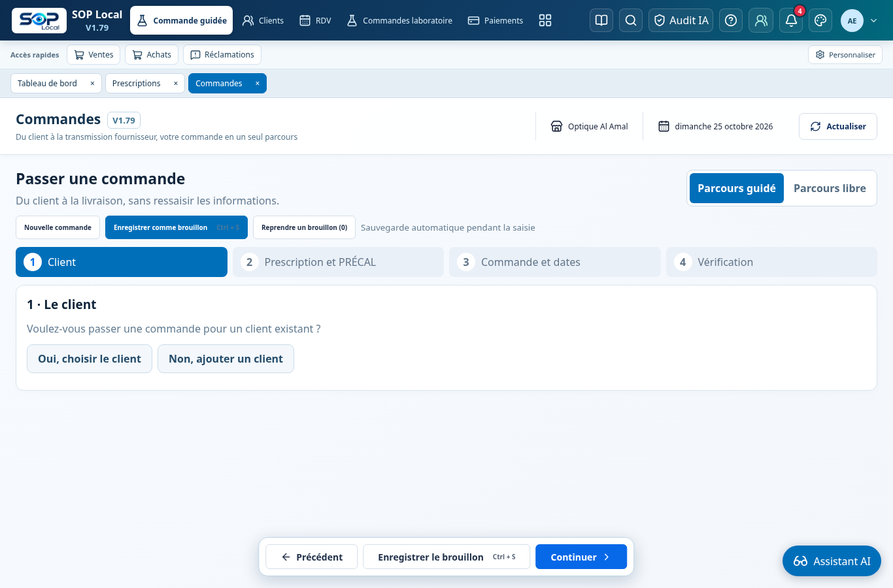This screenshot has height=588, width=893.
Task: Click Actualiser to refresh
Action: pyautogui.click(x=838, y=126)
